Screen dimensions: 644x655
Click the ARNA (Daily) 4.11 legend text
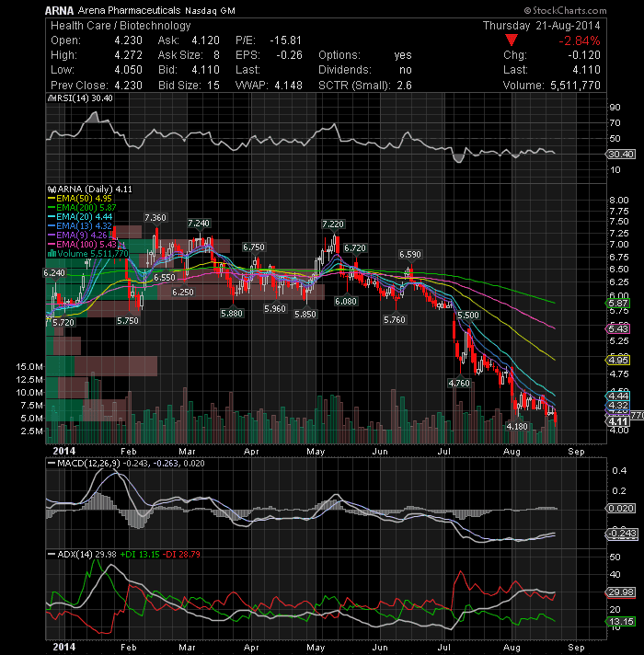(x=95, y=190)
